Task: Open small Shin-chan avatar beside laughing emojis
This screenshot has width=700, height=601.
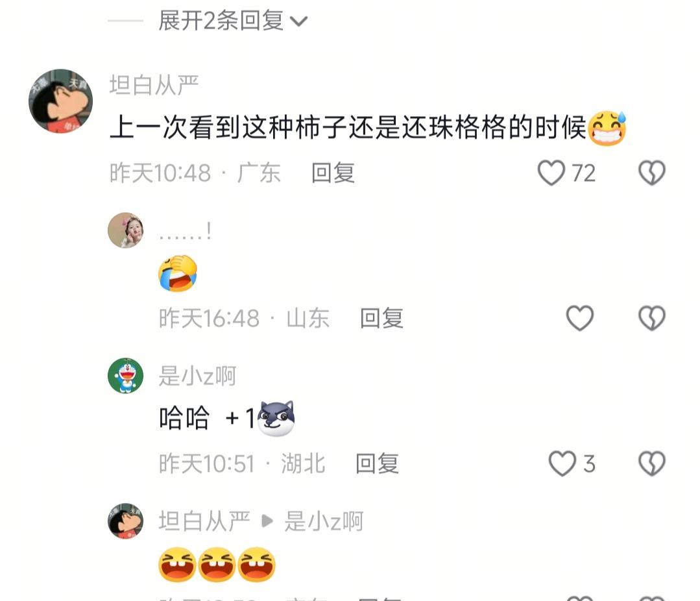Action: [126, 521]
